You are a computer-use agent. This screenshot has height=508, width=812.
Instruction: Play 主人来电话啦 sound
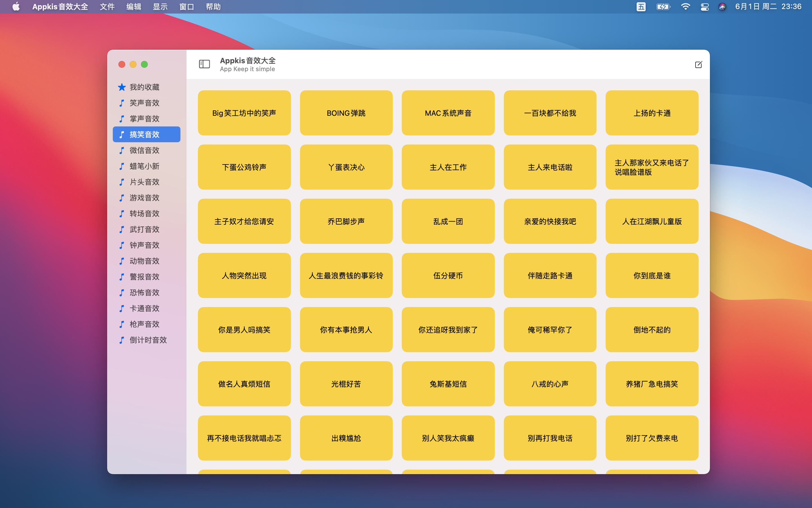(x=550, y=167)
